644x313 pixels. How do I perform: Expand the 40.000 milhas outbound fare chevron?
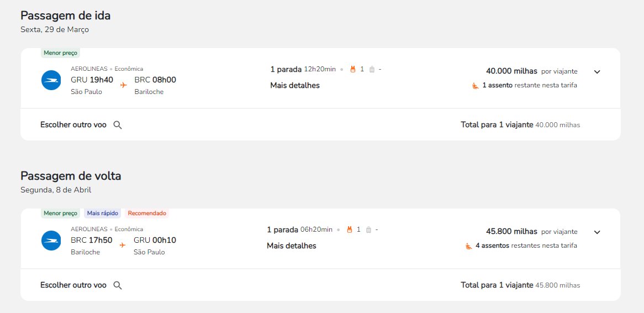pos(597,71)
